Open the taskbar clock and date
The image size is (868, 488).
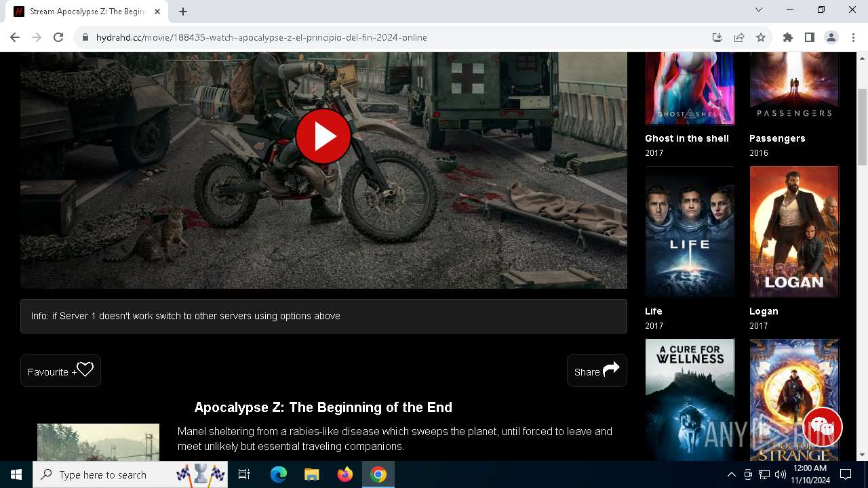[810, 474]
